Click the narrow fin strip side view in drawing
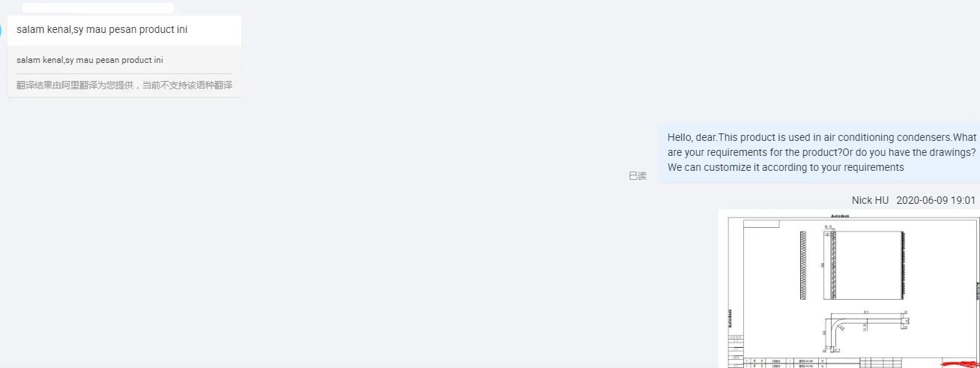The width and height of the screenshot is (980, 368). (803, 265)
